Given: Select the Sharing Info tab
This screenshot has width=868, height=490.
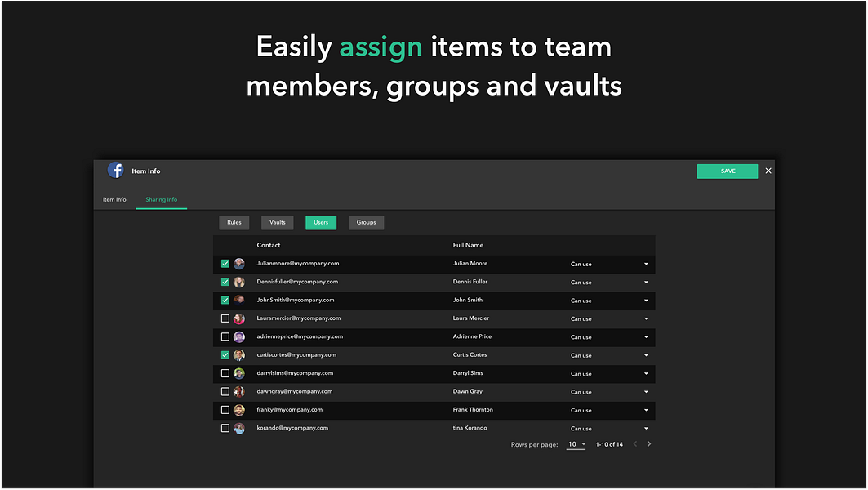Looking at the screenshot, I should coord(161,198).
